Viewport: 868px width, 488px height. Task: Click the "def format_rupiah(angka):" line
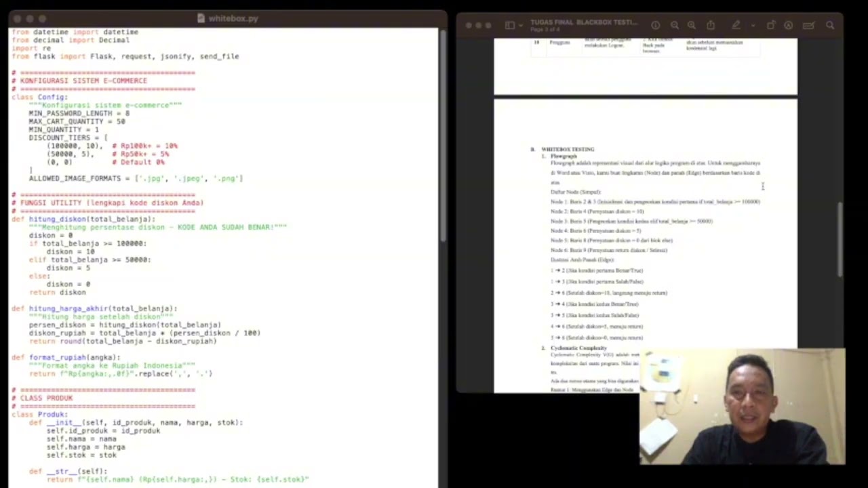(x=66, y=357)
